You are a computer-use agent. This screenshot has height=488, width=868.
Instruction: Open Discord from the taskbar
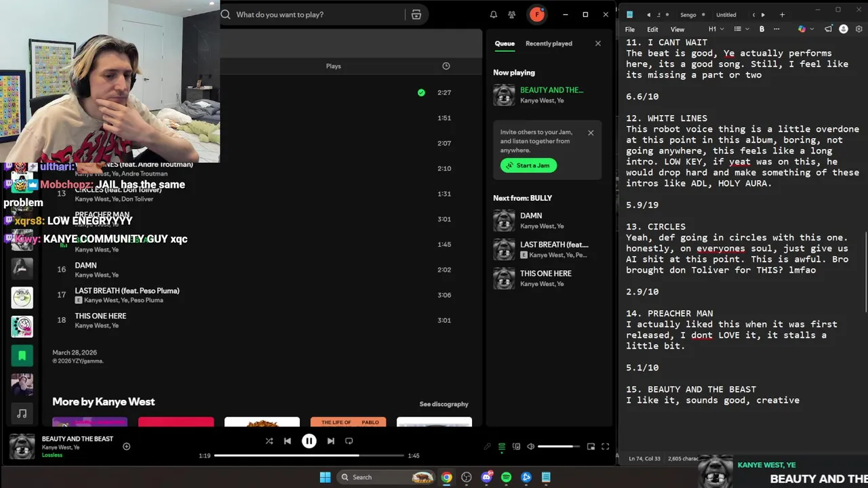[487, 477]
